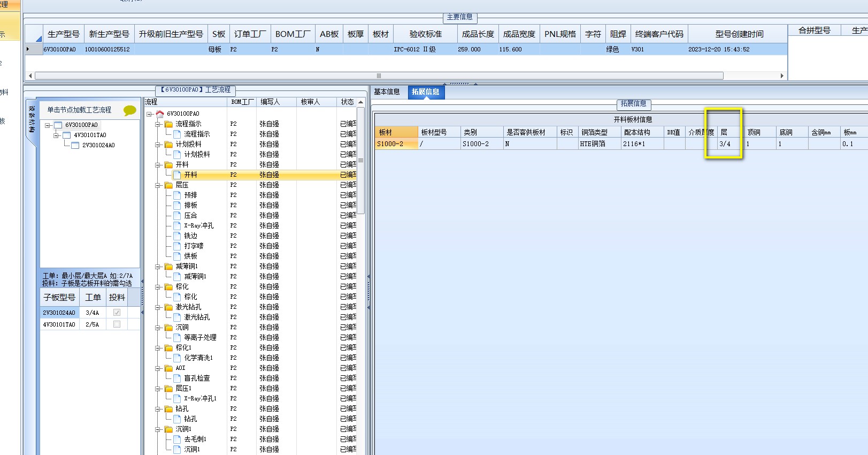Select the 拓展信息 tab

tap(426, 92)
